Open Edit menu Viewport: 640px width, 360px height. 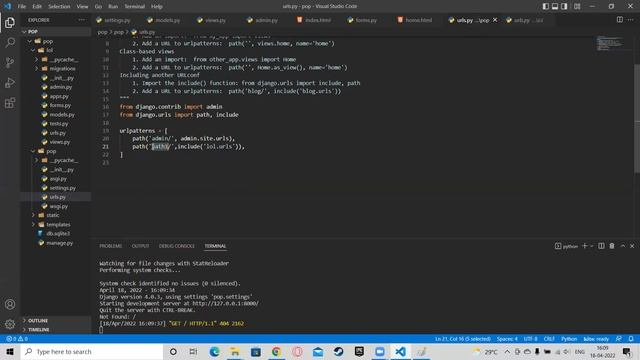37,7
